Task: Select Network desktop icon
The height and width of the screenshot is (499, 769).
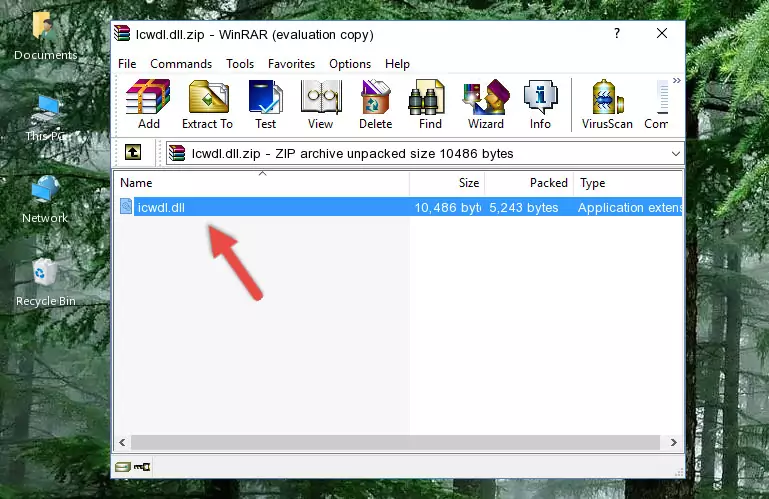Action: tap(45, 200)
